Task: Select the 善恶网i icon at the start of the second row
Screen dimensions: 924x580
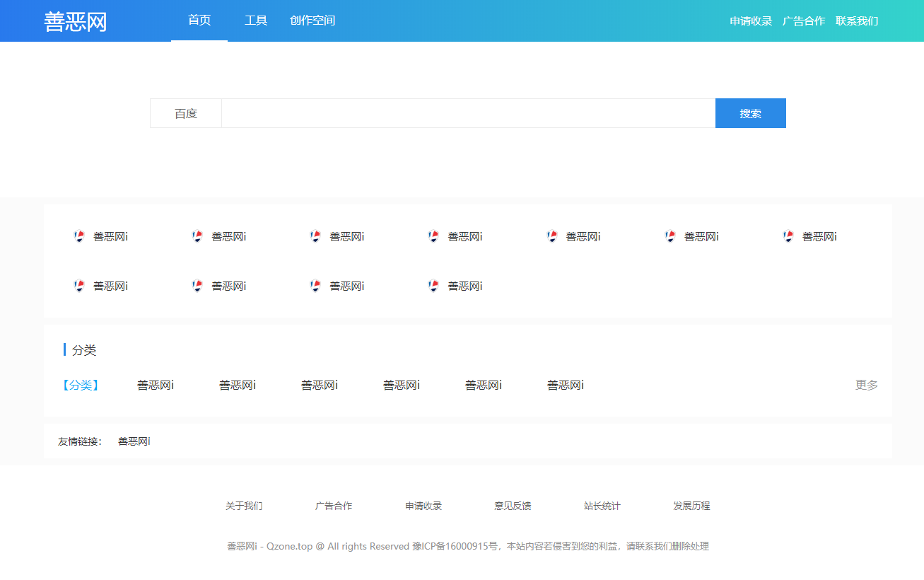Action: 103,286
